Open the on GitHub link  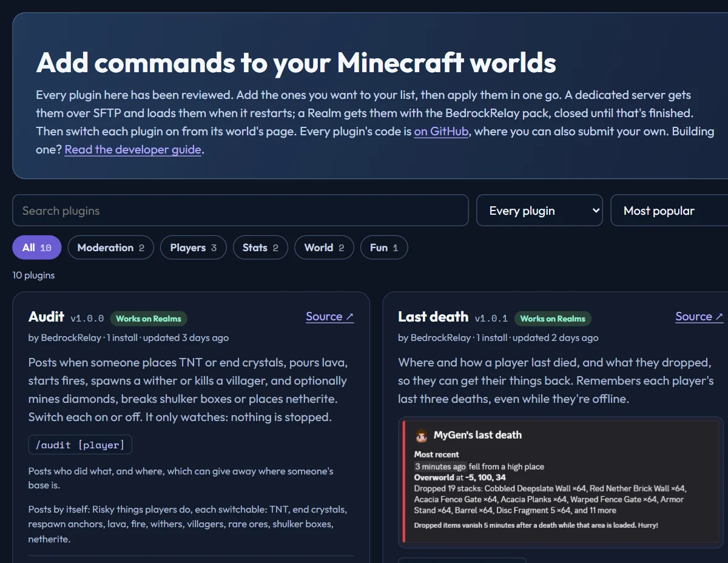tap(441, 131)
